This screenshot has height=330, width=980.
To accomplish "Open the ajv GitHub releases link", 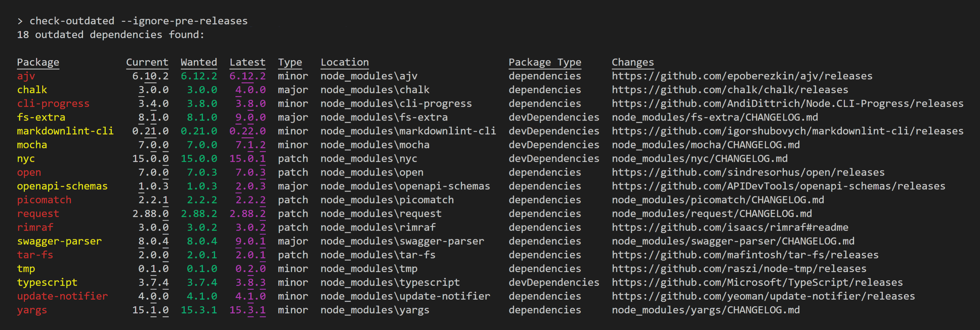I will (x=742, y=76).
